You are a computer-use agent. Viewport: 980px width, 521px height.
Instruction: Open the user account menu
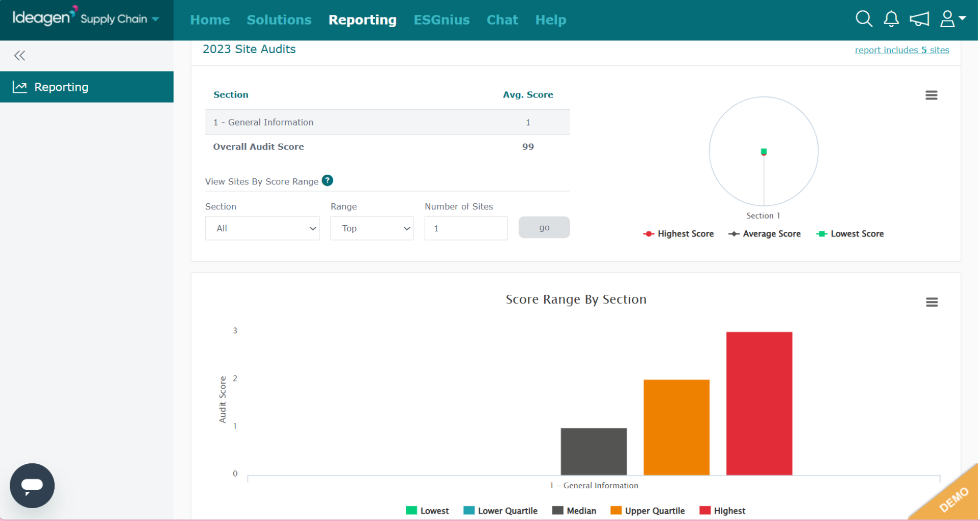pos(952,19)
